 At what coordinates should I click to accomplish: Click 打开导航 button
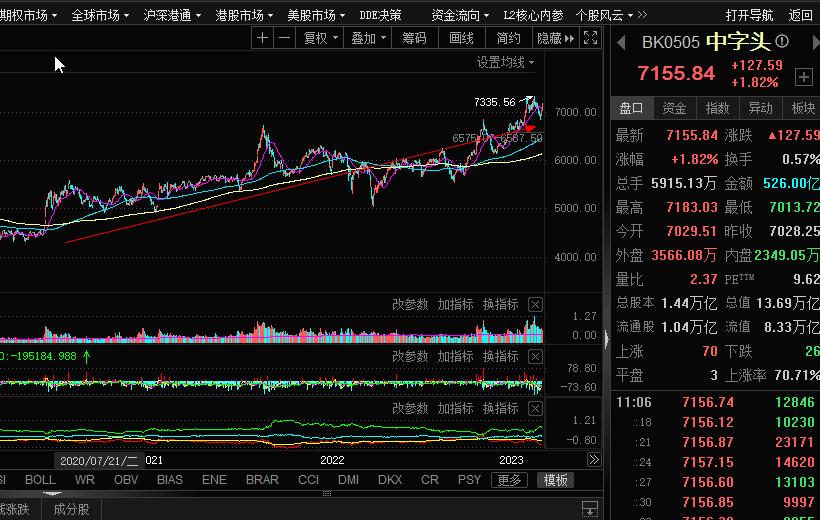pos(749,16)
